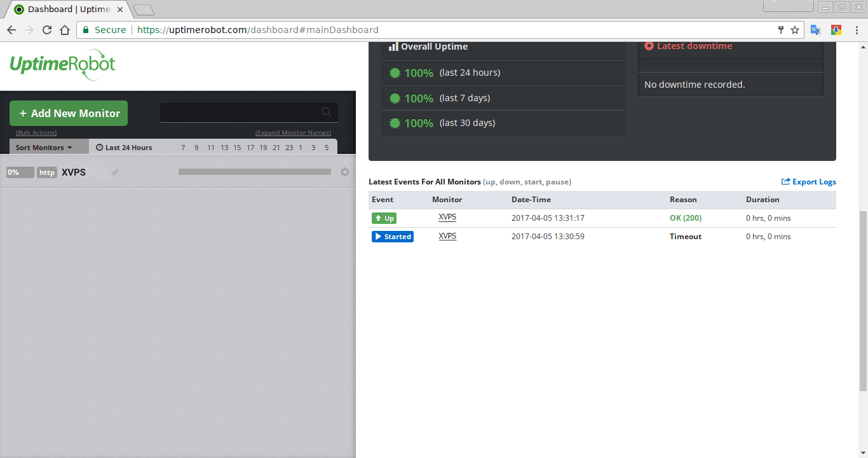Open the XVPS monitor gear settings

(x=345, y=172)
